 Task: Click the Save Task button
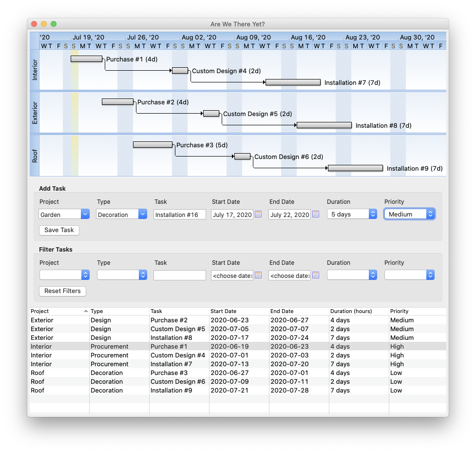point(59,230)
